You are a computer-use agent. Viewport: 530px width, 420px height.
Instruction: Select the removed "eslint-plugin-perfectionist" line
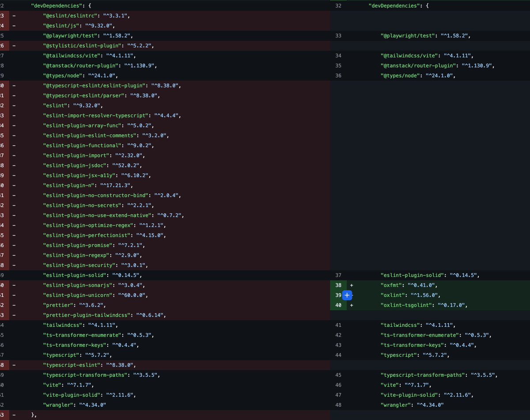point(165,235)
